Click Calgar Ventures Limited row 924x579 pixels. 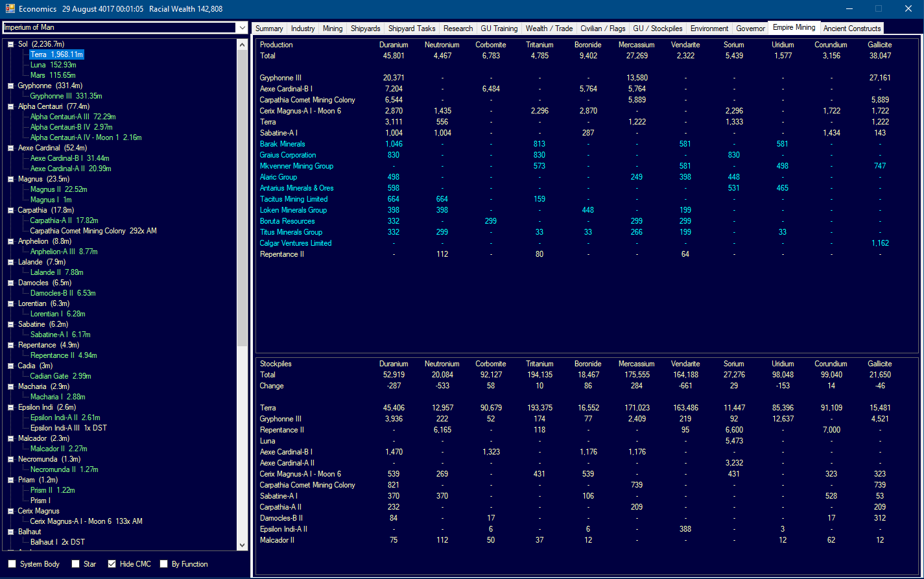point(296,243)
